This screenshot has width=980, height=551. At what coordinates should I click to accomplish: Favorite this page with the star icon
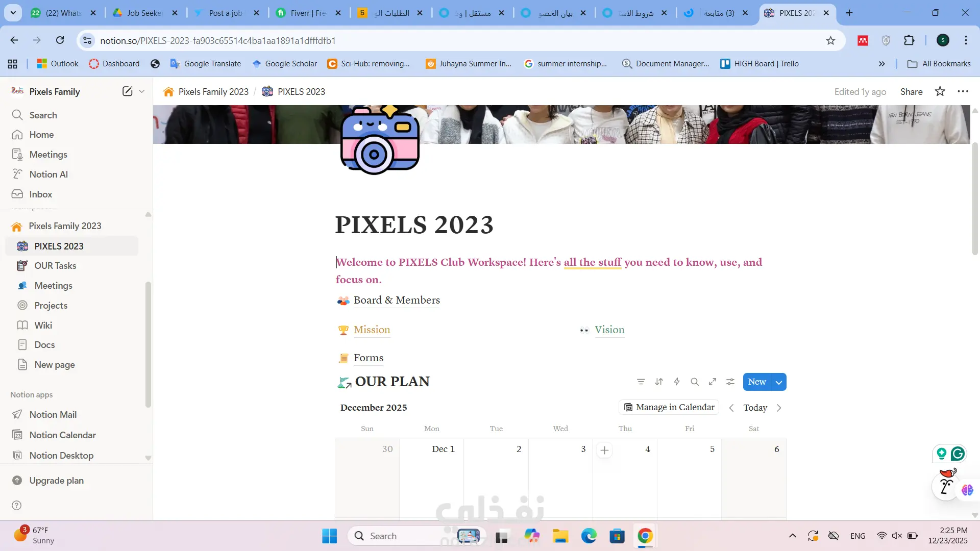[940, 91]
